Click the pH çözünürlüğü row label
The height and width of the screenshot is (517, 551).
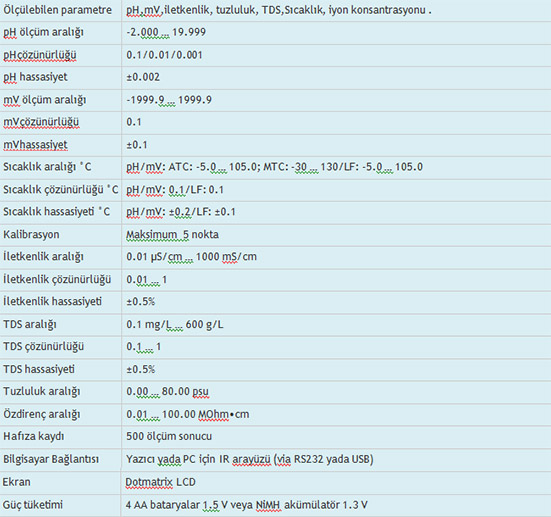pyautogui.click(x=40, y=55)
